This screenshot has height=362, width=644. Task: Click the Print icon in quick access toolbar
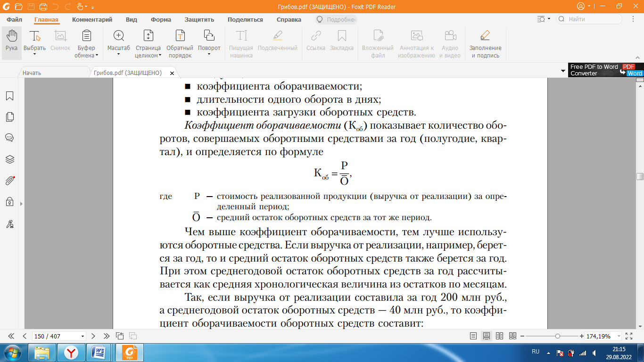tap(43, 7)
